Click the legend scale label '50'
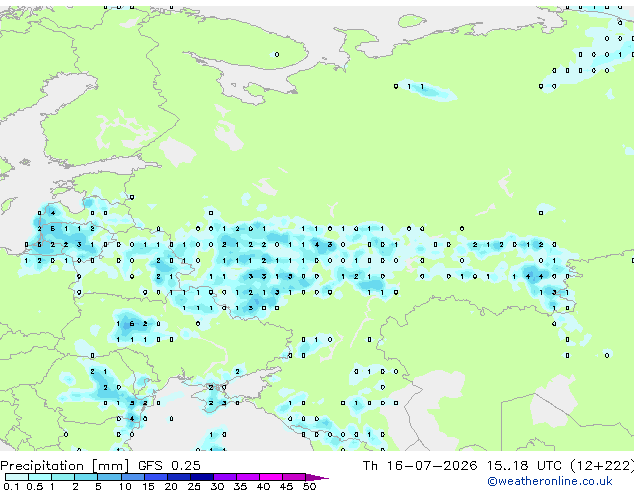Viewport: 634px width, 490px height. [x=309, y=486]
